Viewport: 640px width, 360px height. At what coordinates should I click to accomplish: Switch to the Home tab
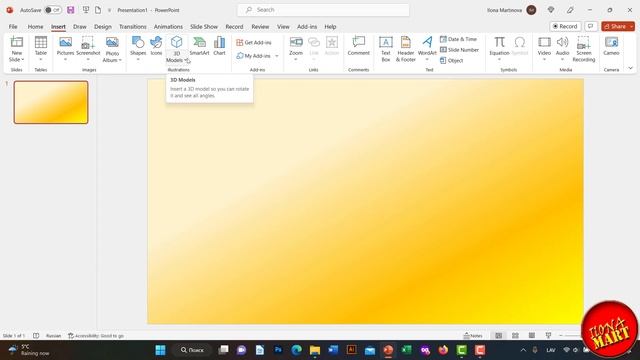(36, 27)
